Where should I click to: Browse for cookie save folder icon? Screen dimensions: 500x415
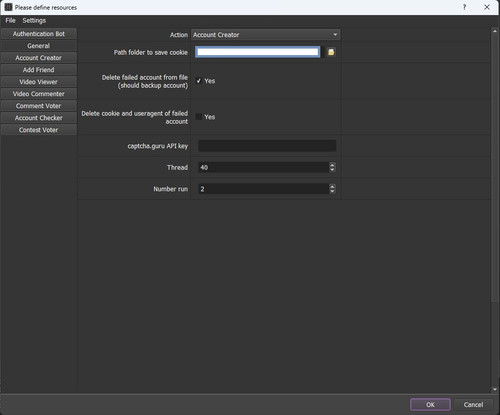pyautogui.click(x=331, y=52)
